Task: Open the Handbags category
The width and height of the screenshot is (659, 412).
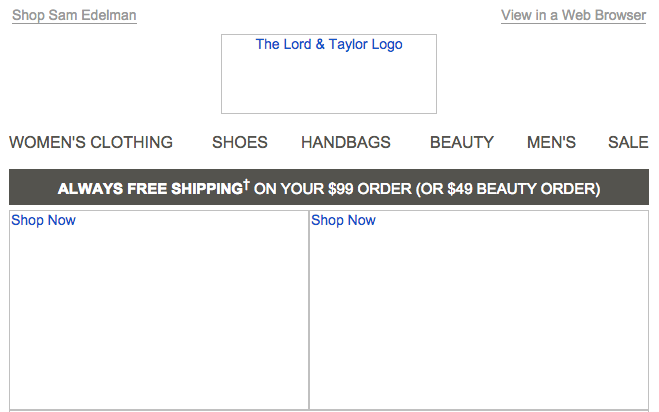Action: coord(346,143)
